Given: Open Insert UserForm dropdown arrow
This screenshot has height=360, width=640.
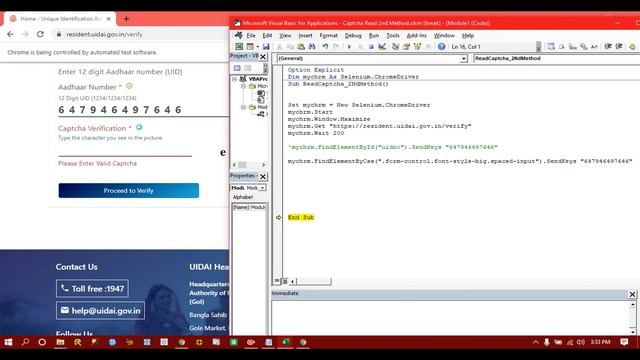Looking at the screenshot, I should [x=257, y=47].
